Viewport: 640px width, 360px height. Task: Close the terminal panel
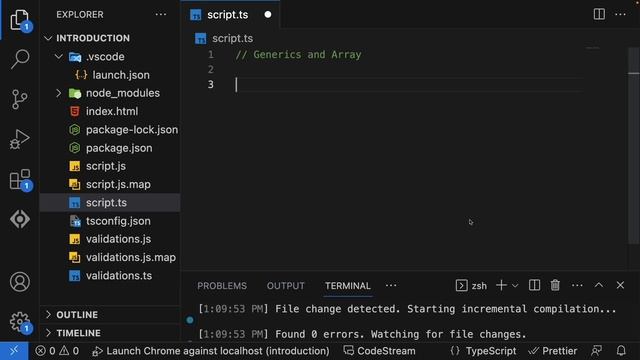tap(620, 285)
